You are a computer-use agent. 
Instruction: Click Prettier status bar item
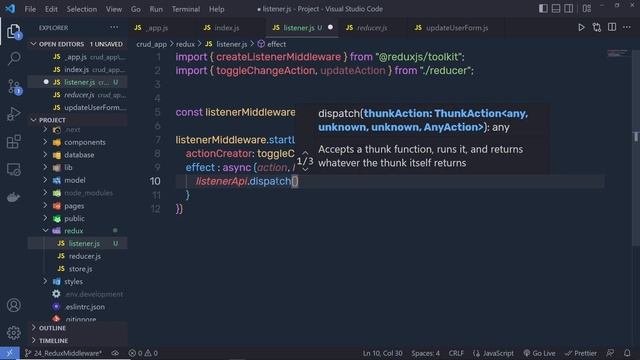(x=580, y=353)
